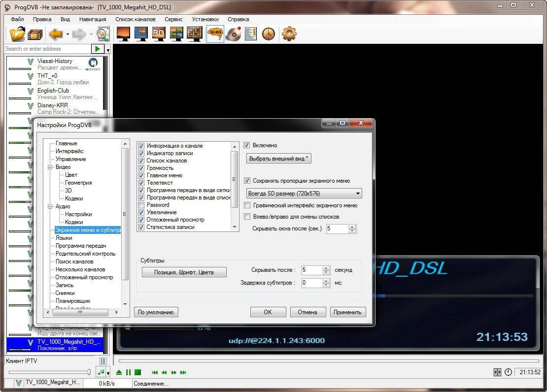Viewport: 547px width, 392px height.
Task: Toggle the Громкость checkbox
Action: coord(141,168)
